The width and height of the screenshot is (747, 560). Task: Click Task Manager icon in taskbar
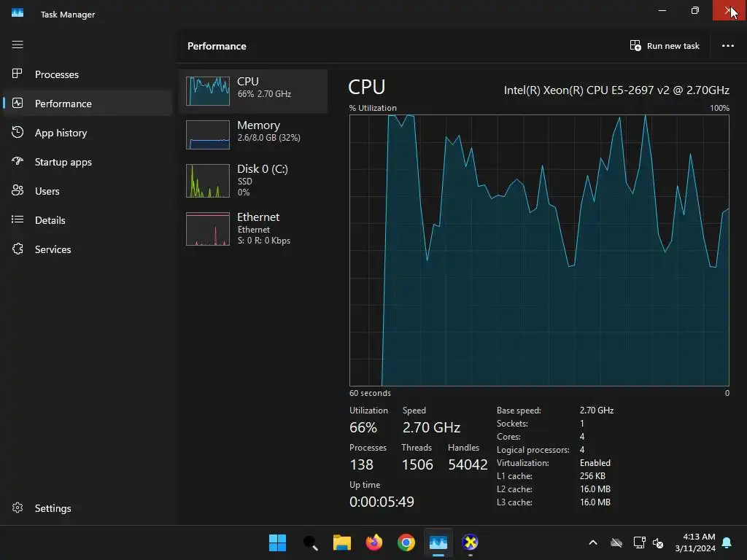(x=438, y=542)
